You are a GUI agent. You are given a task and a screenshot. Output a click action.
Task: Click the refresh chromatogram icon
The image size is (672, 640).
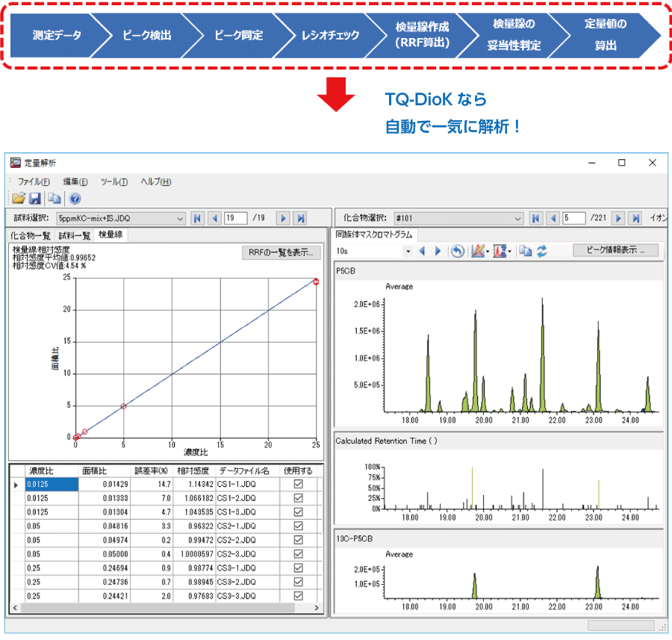pos(542,251)
